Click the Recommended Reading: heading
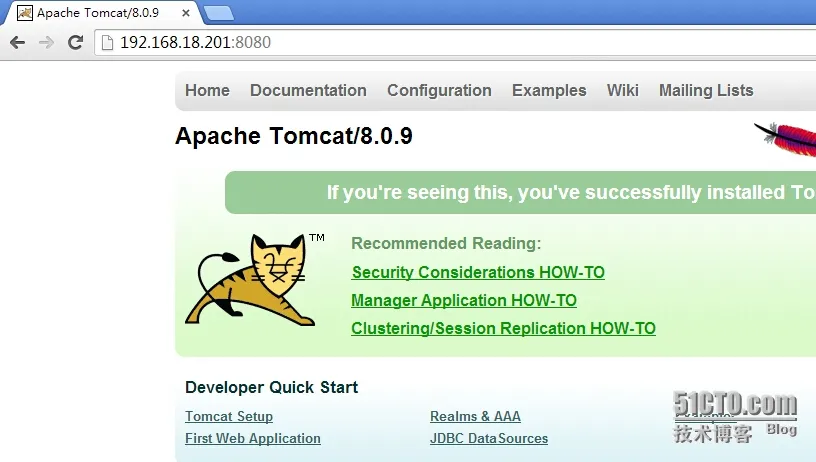 tap(446, 243)
